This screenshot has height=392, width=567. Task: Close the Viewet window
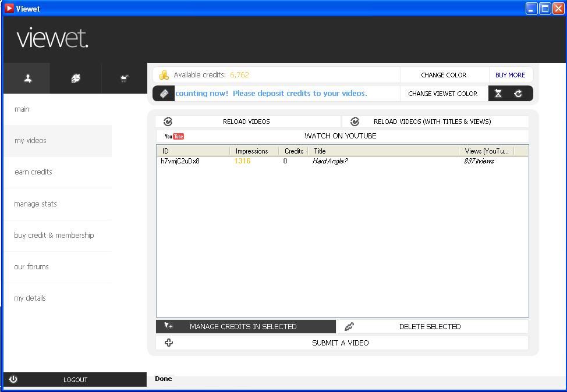558,8
